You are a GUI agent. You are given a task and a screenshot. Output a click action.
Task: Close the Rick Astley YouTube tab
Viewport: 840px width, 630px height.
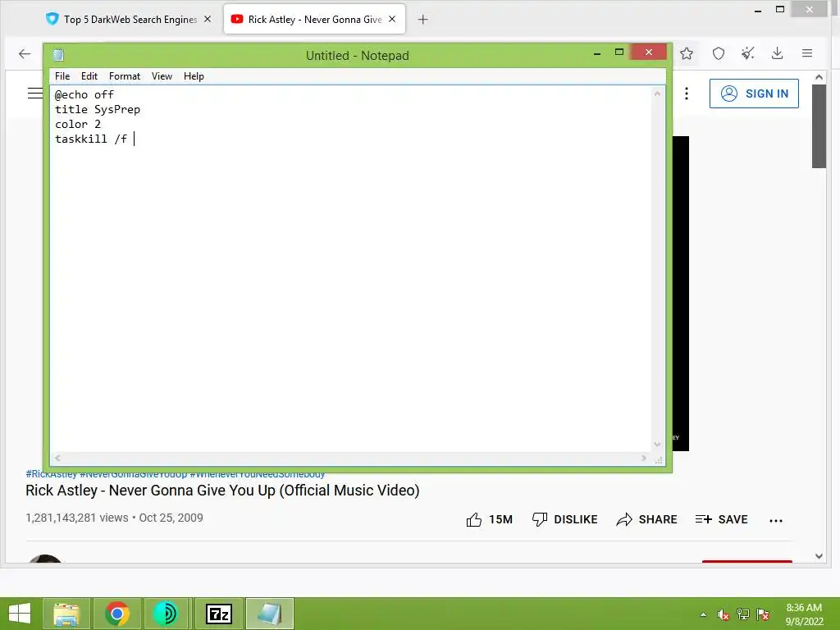392,20
